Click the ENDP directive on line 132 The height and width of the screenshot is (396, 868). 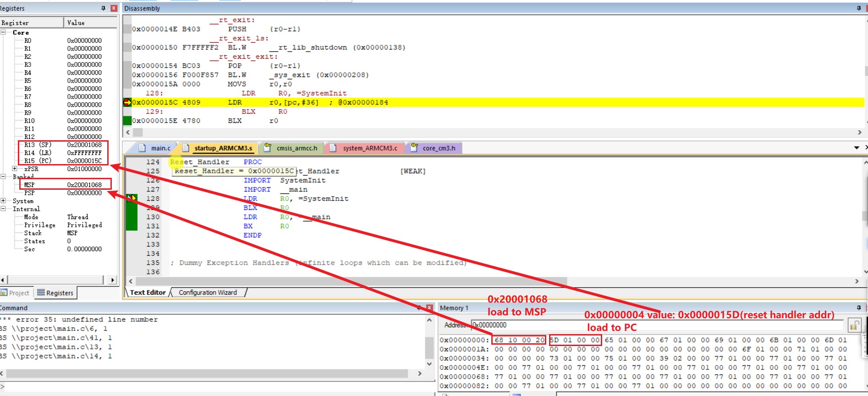coord(253,235)
